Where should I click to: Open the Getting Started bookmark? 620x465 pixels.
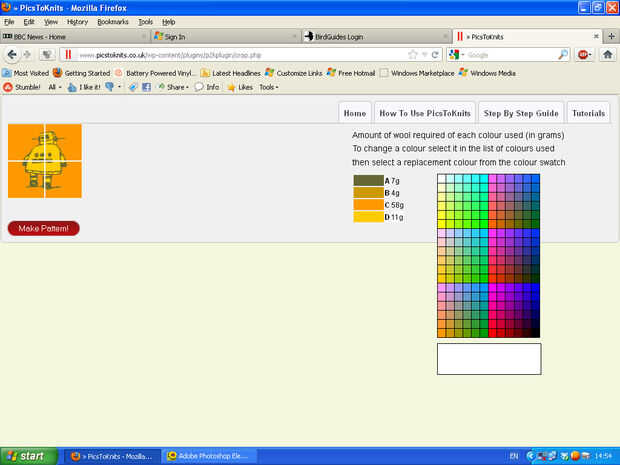click(x=81, y=73)
